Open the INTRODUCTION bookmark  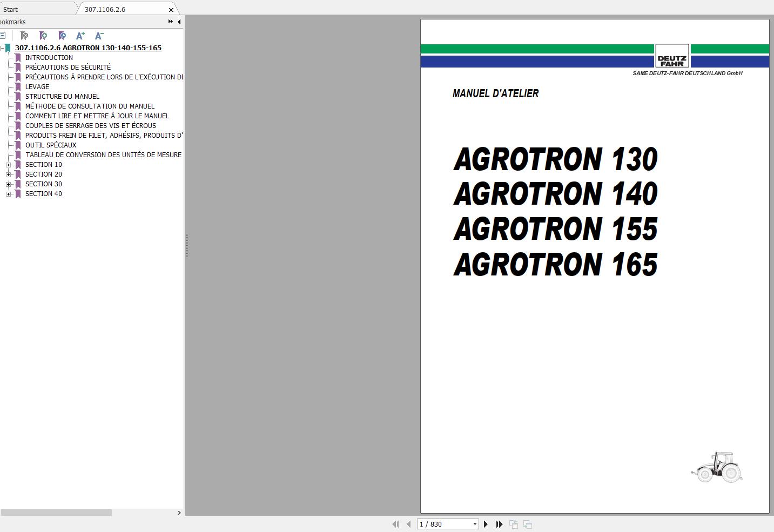coord(49,58)
